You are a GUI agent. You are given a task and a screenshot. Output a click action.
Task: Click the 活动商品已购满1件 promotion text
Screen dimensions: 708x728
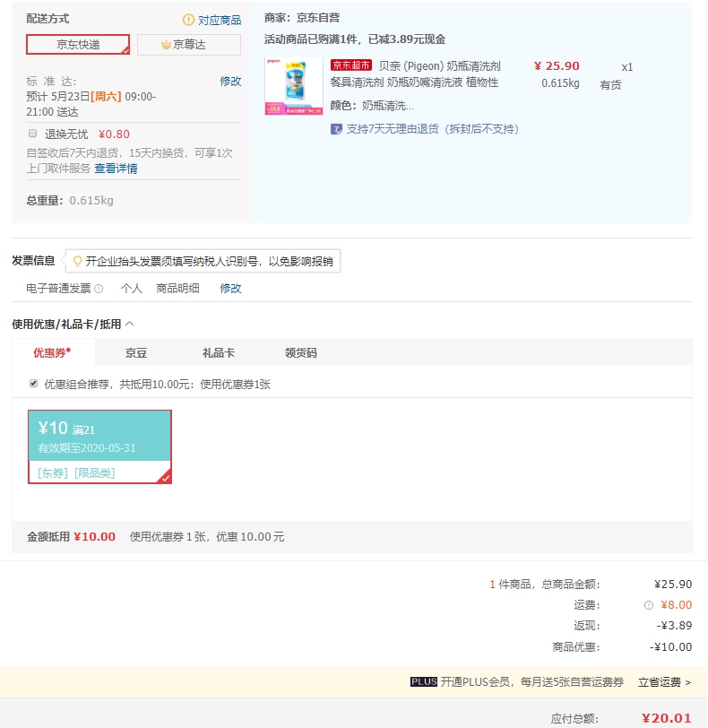point(355,39)
